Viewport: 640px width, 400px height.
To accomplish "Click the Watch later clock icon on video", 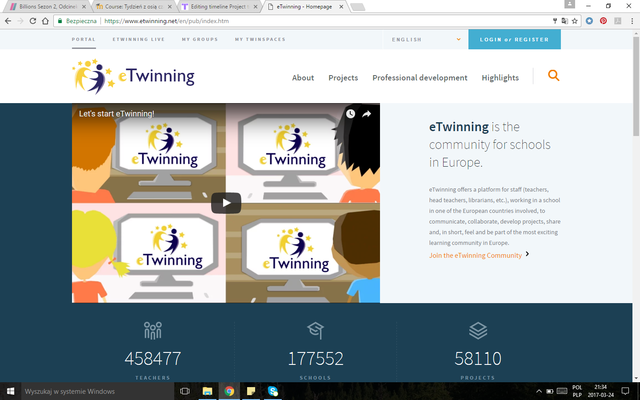I will 351,114.
